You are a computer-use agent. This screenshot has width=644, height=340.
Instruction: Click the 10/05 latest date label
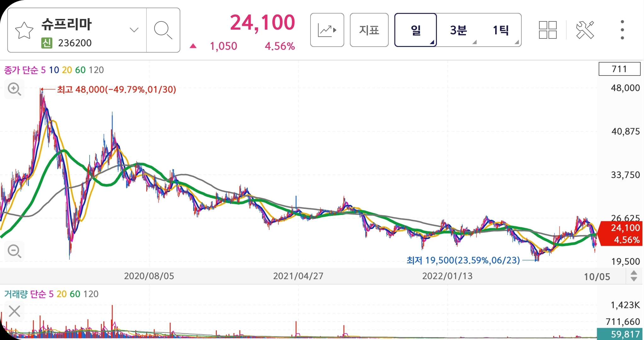click(597, 277)
